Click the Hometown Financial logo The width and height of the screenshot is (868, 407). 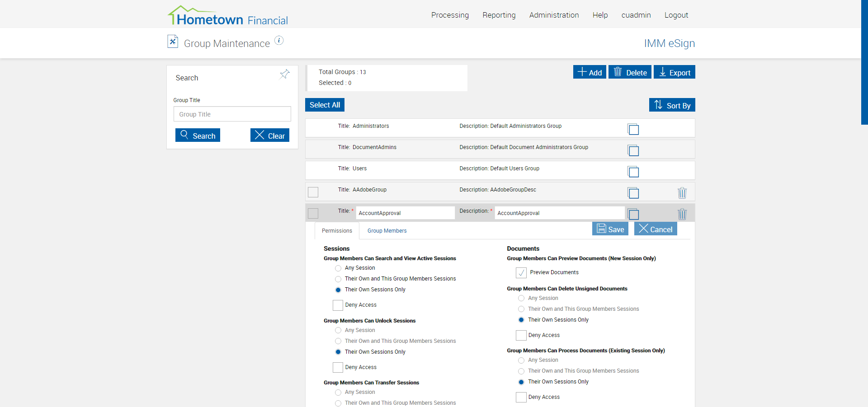(228, 16)
